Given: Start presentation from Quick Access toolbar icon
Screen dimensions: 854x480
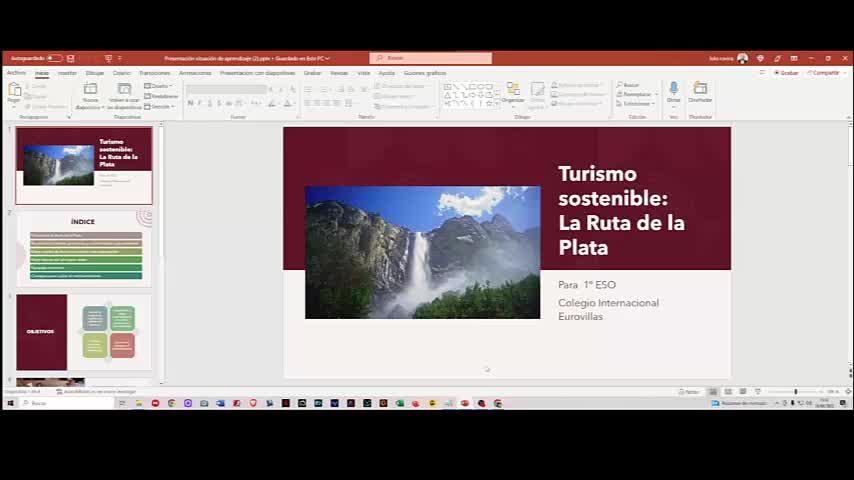Looking at the screenshot, I should coord(108,58).
